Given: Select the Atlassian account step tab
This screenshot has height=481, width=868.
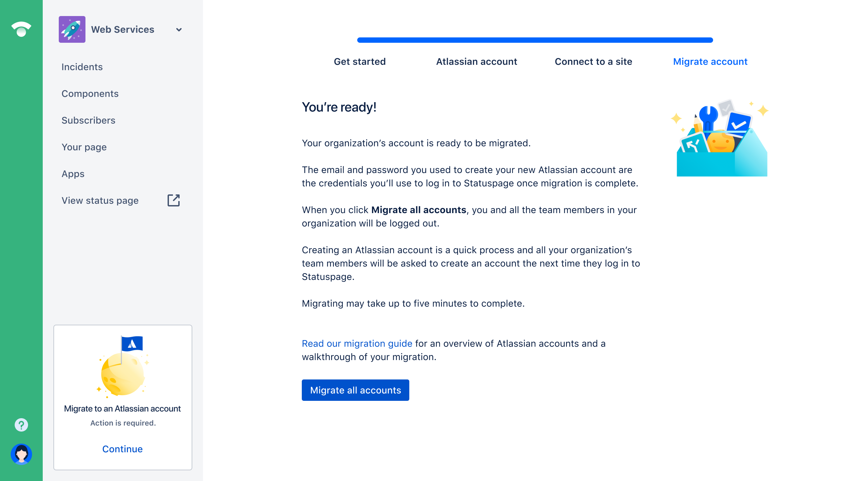Looking at the screenshot, I should [x=477, y=61].
